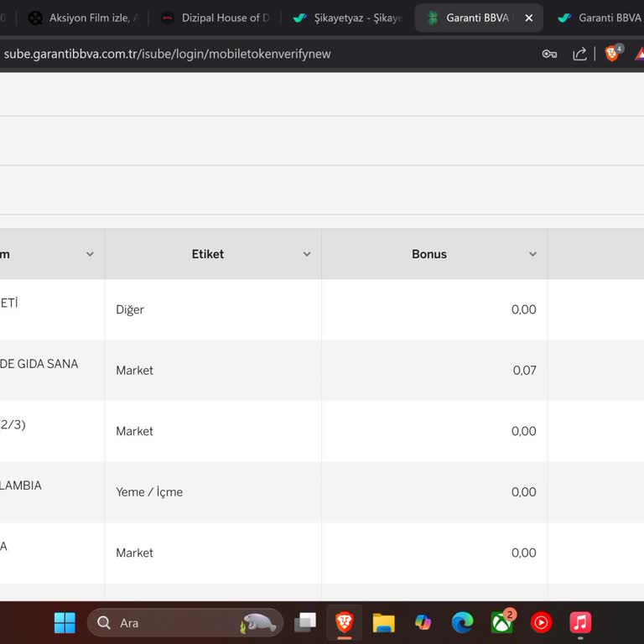Close the active Garanti BBVA tab

[x=529, y=18]
